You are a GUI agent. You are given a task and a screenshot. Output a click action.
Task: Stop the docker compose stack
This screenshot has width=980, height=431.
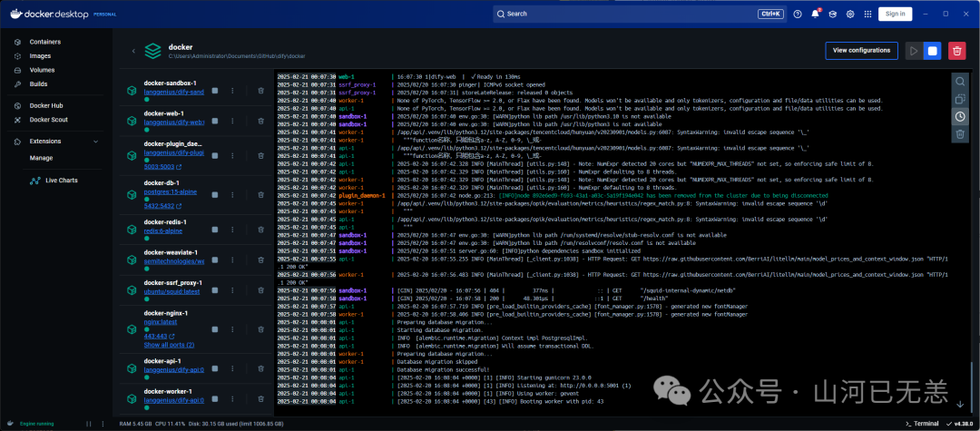[933, 51]
